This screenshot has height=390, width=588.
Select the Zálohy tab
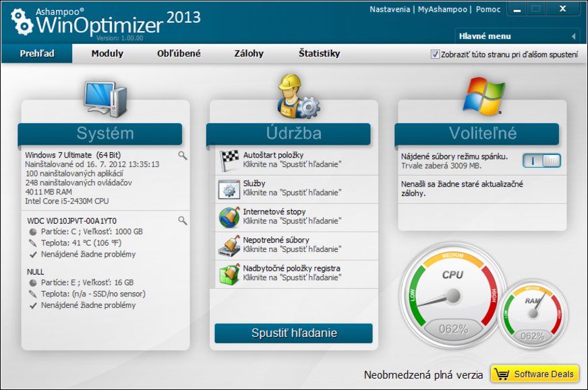click(249, 54)
